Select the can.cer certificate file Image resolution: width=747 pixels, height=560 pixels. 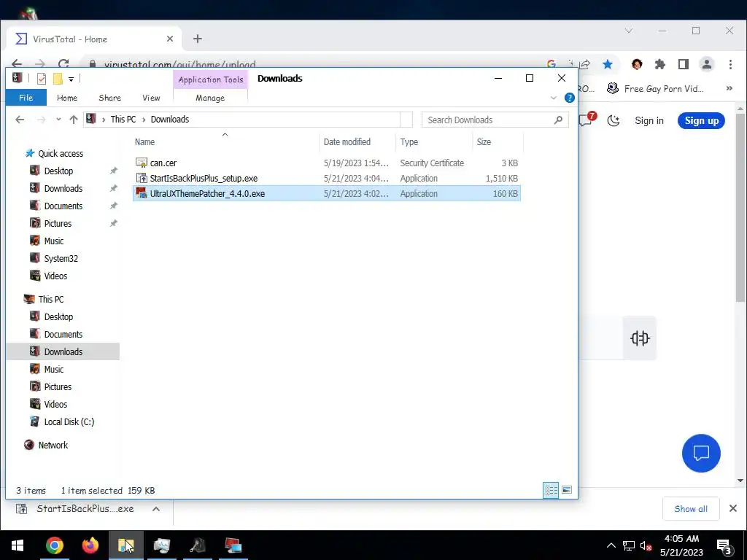point(326,163)
